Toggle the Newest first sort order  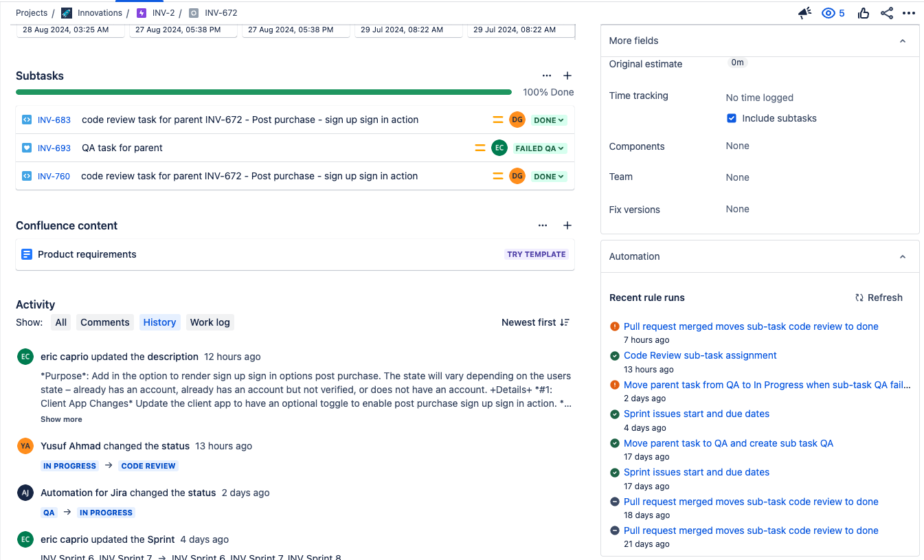[535, 322]
